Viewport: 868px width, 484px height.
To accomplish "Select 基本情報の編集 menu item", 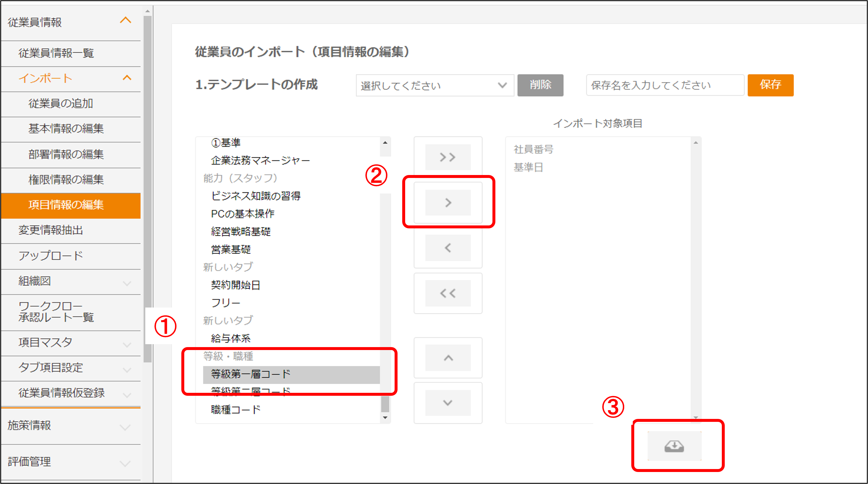I will (66, 128).
